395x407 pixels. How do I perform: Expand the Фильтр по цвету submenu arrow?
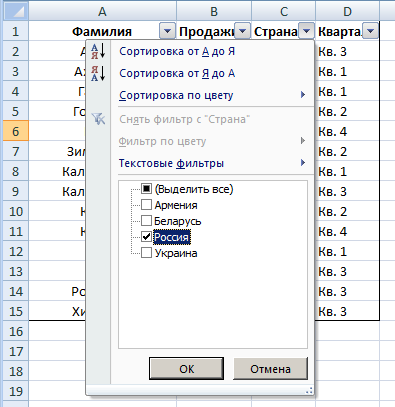303,141
